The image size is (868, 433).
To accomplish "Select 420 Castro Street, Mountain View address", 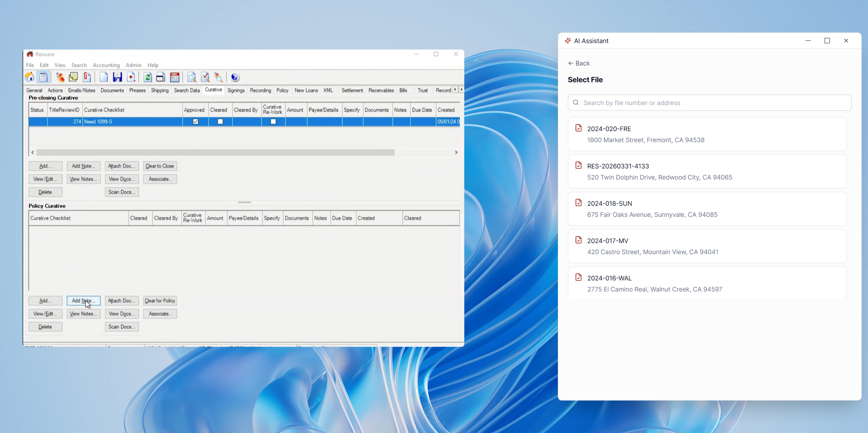I will (652, 252).
